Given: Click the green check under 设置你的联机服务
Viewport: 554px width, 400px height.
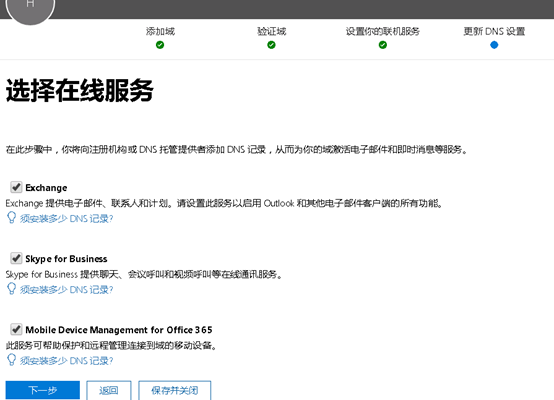Looking at the screenshot, I should click(x=383, y=45).
